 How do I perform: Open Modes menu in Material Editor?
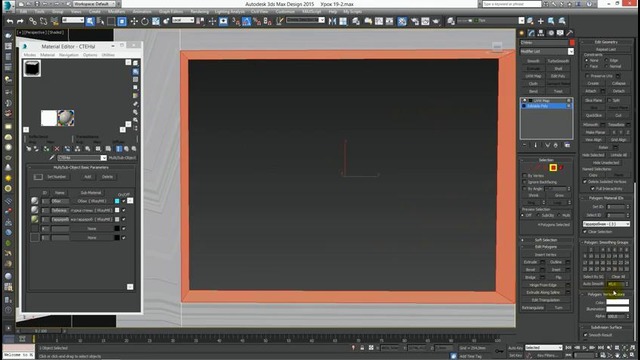tap(30, 55)
